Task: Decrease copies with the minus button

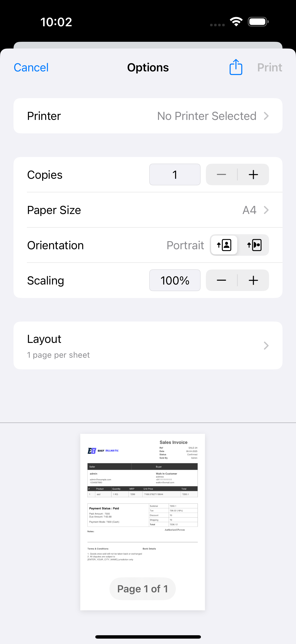Action: coord(221,174)
